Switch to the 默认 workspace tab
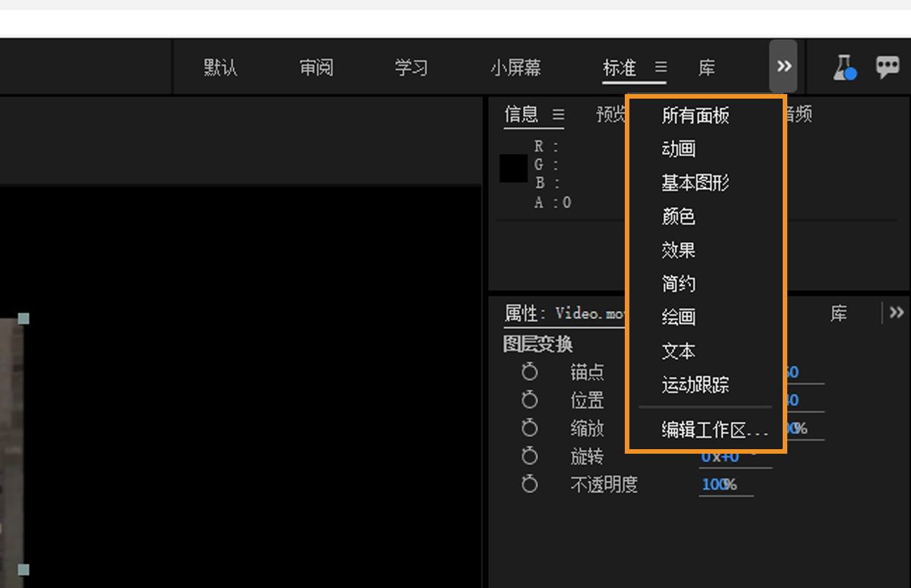Image resolution: width=911 pixels, height=588 pixels. click(219, 68)
